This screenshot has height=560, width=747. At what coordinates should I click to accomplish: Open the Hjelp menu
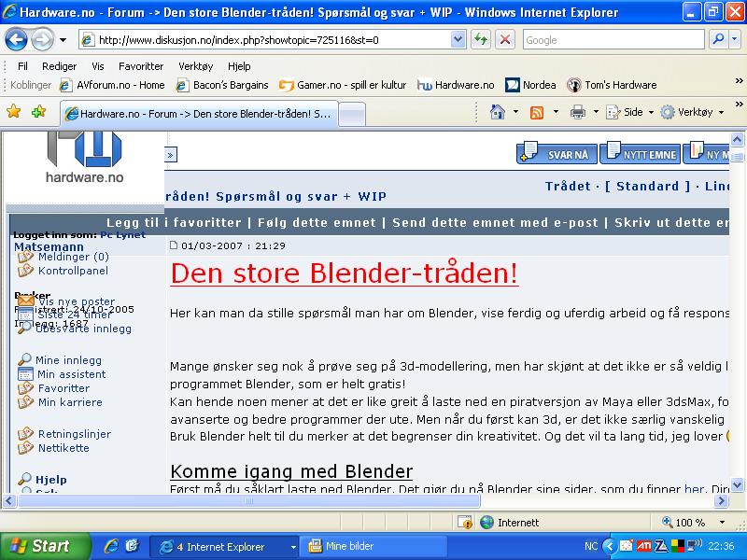[x=239, y=66]
